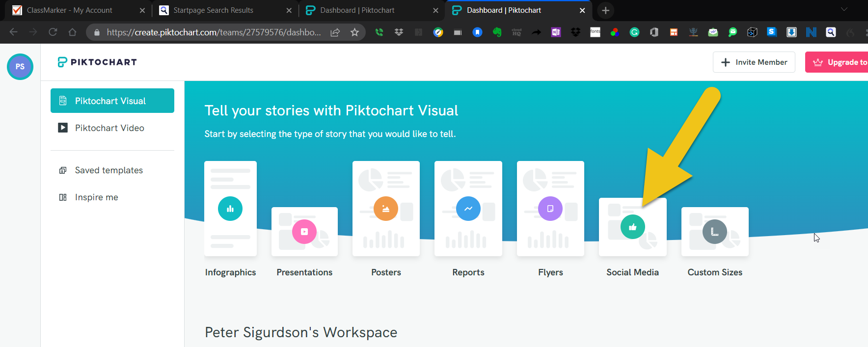Click the Office extension icon
Image resolution: width=868 pixels, height=347 pixels.
tap(654, 32)
